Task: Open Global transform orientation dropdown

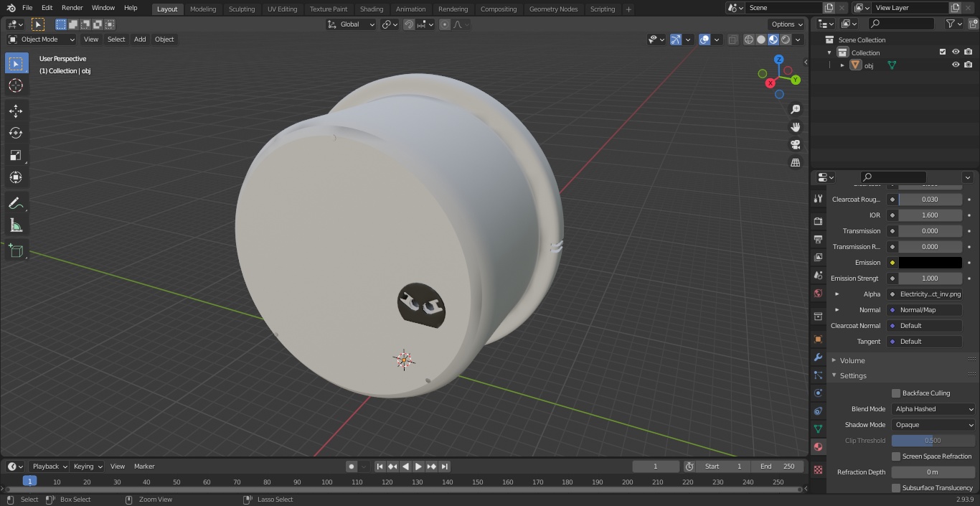Action: pos(352,24)
